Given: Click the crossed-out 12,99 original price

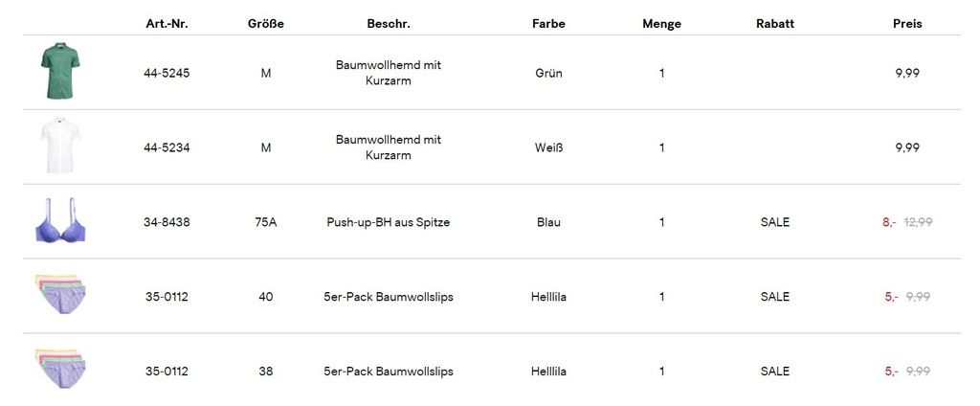Looking at the screenshot, I should 918,222.
